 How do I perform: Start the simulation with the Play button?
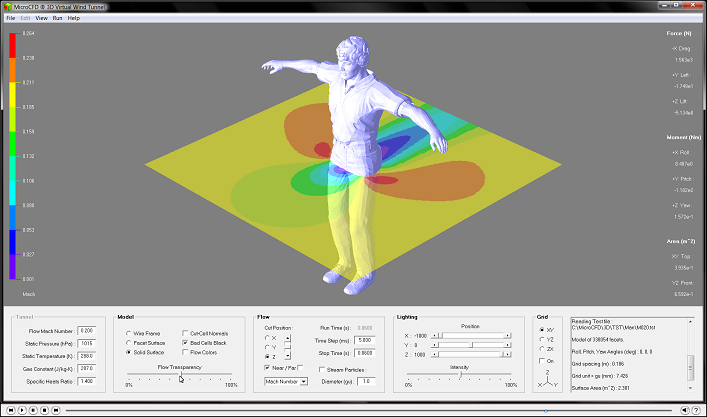click(22, 410)
